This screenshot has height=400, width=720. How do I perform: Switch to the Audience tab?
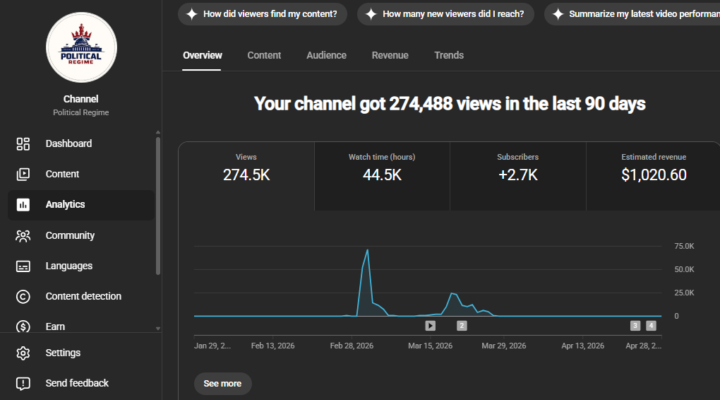point(326,55)
